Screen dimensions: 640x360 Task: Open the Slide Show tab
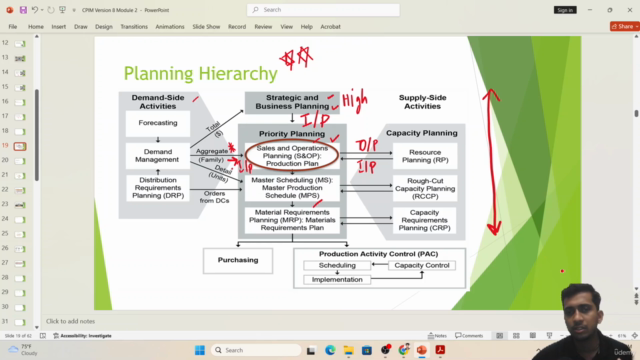pyautogui.click(x=206, y=27)
